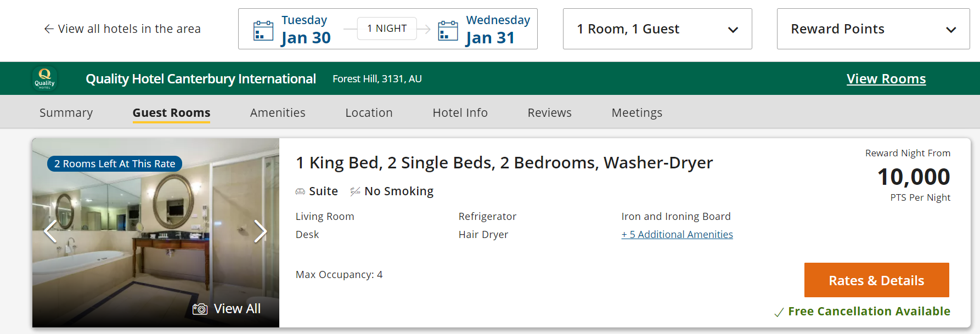Click the check-out calendar icon
This screenshot has width=980, height=334.
coord(448,31)
